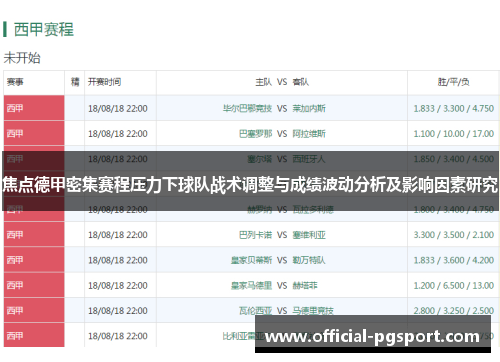The width and height of the screenshot is (500, 362).
Task: Click the 客队 header label
Action: (x=300, y=82)
